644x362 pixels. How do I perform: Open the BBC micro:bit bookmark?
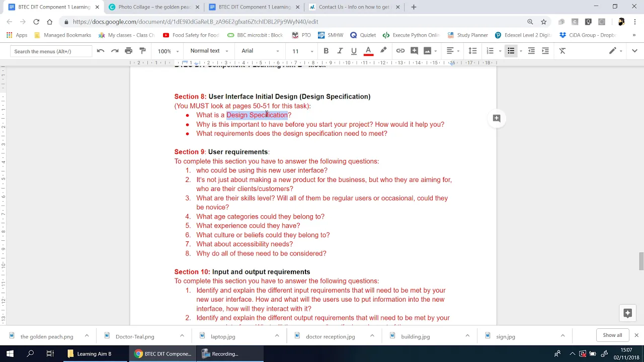255,35
